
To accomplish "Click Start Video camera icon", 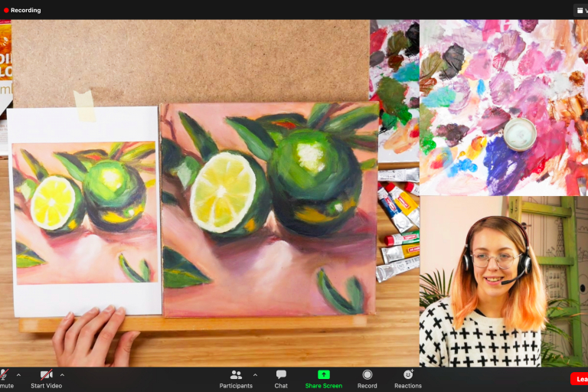I will 47,374.
